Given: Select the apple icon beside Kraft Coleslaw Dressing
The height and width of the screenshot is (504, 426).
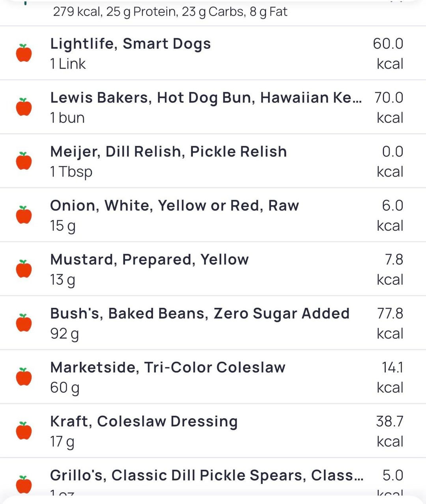Looking at the screenshot, I should tap(24, 431).
